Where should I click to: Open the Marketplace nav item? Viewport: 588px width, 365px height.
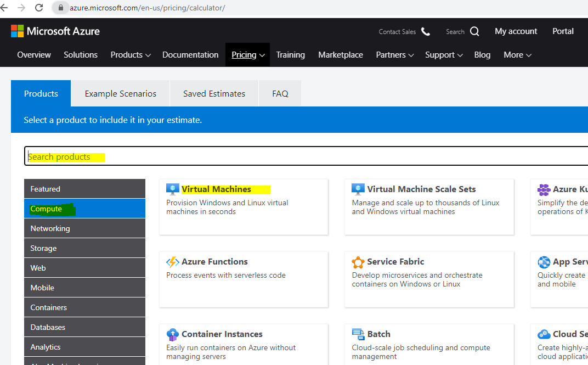click(x=341, y=55)
